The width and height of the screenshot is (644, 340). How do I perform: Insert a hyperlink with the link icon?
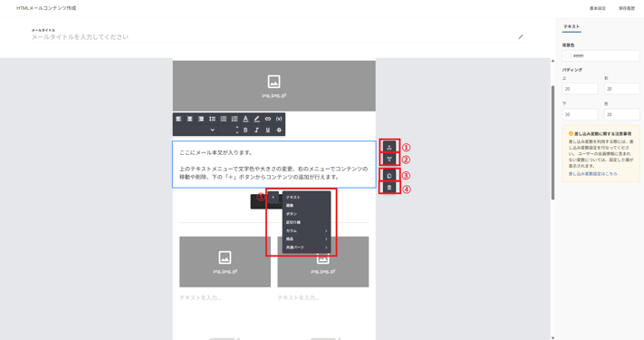click(x=268, y=119)
